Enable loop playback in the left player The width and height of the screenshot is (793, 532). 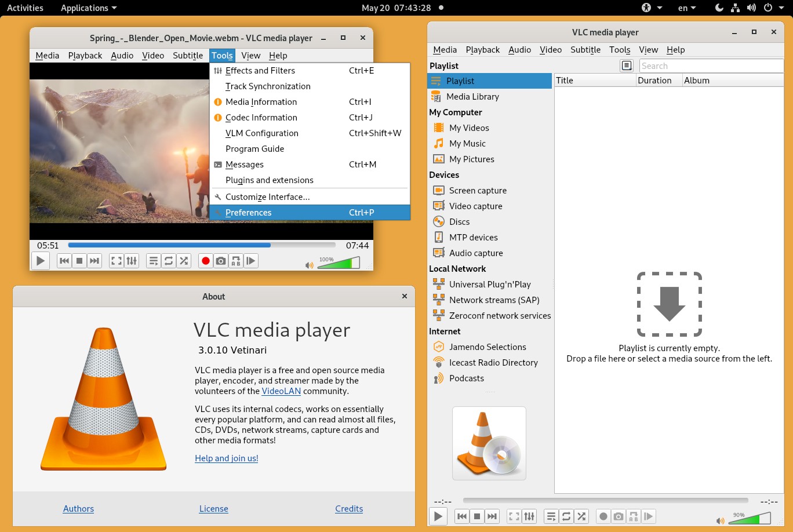pos(168,260)
